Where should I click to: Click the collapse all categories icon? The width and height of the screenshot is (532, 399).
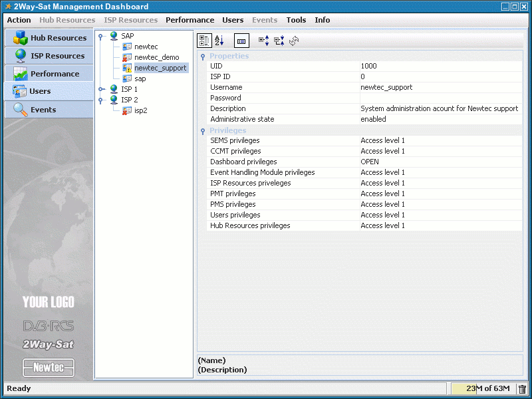[x=279, y=41]
